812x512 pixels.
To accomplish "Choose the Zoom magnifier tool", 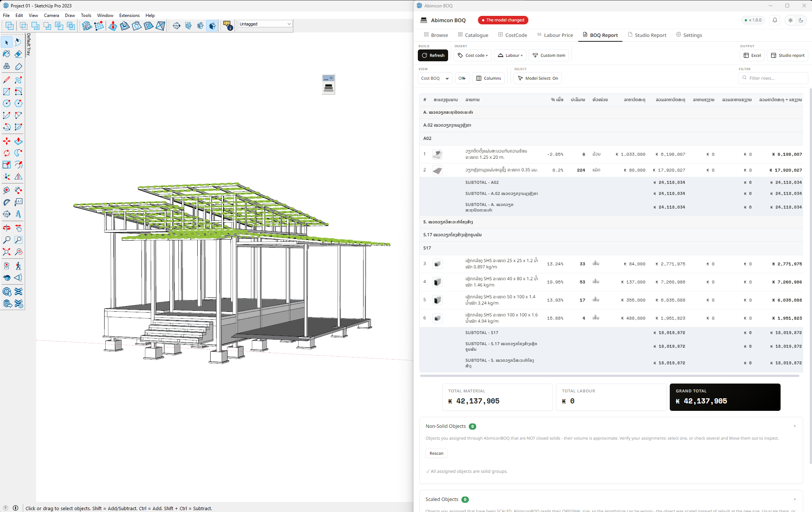I will 7,240.
